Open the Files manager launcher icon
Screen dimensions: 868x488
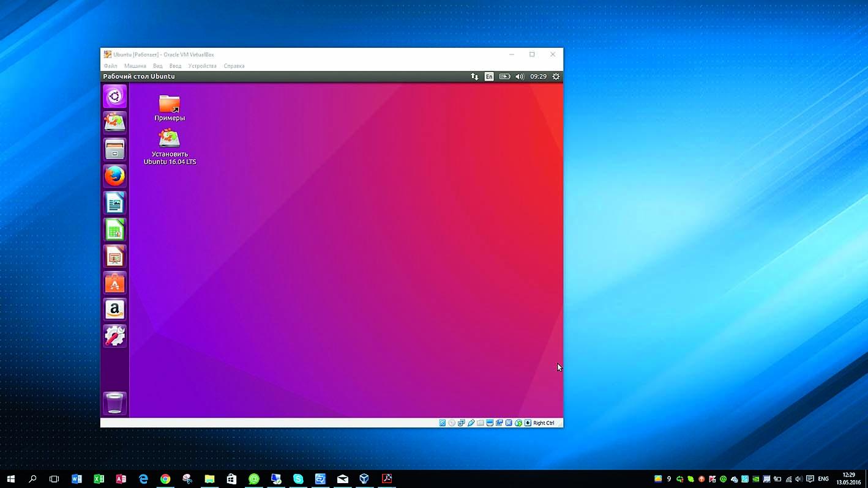[x=114, y=149]
